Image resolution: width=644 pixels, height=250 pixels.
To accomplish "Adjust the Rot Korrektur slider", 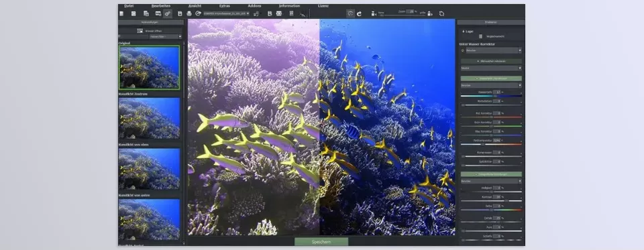I will coord(491,117).
